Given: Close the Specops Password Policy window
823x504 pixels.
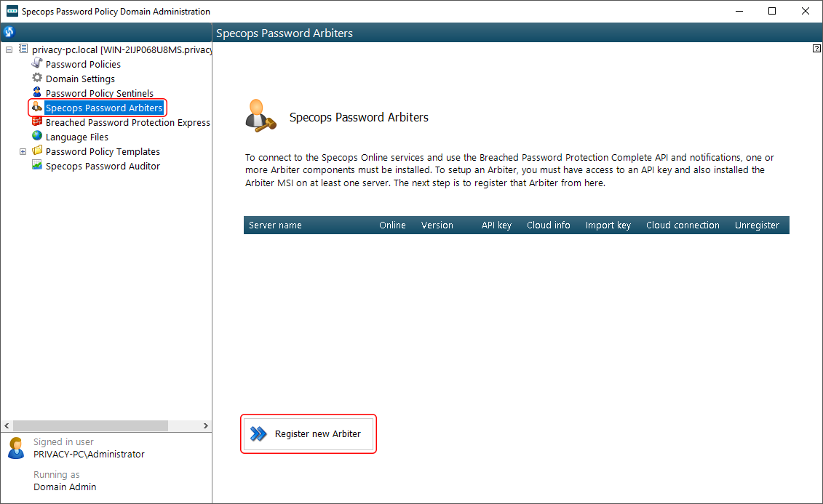Looking at the screenshot, I should 805,11.
